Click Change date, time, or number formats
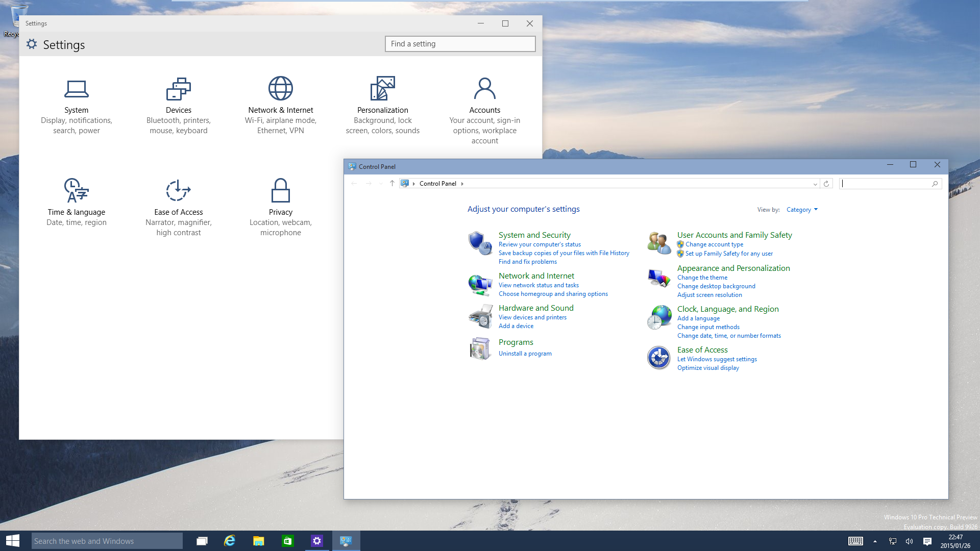This screenshot has width=980, height=551. [729, 336]
